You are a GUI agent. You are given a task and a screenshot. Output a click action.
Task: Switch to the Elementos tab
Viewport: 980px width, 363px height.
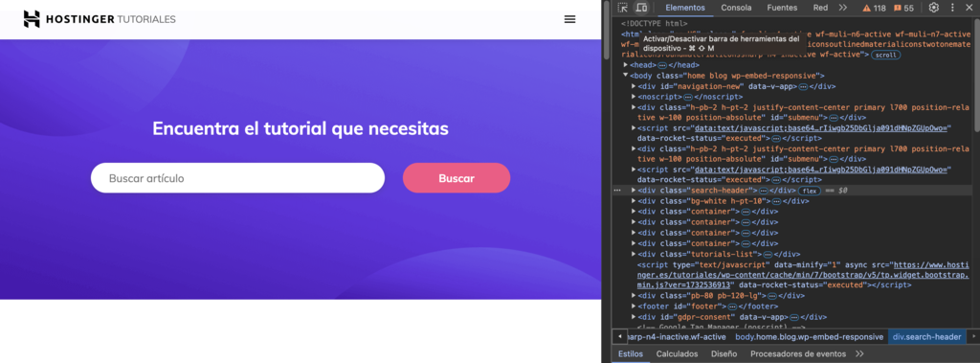point(685,8)
